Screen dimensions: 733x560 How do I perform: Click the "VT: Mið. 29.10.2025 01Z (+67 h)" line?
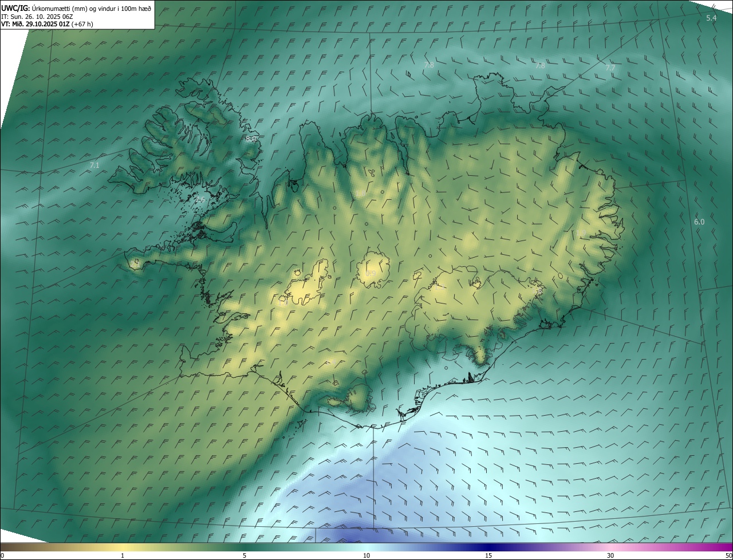[x=47, y=24]
